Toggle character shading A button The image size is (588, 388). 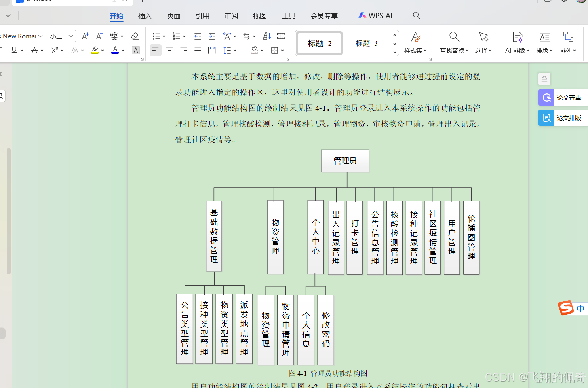pyautogui.click(x=136, y=50)
